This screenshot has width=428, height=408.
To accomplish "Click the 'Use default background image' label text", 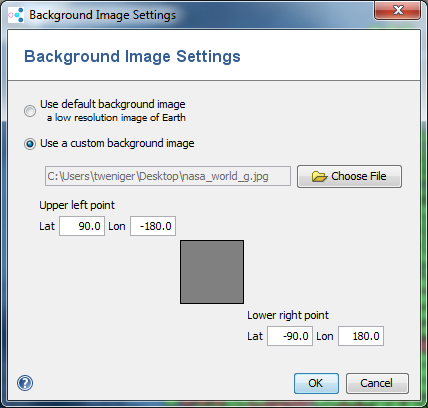I will [x=113, y=104].
